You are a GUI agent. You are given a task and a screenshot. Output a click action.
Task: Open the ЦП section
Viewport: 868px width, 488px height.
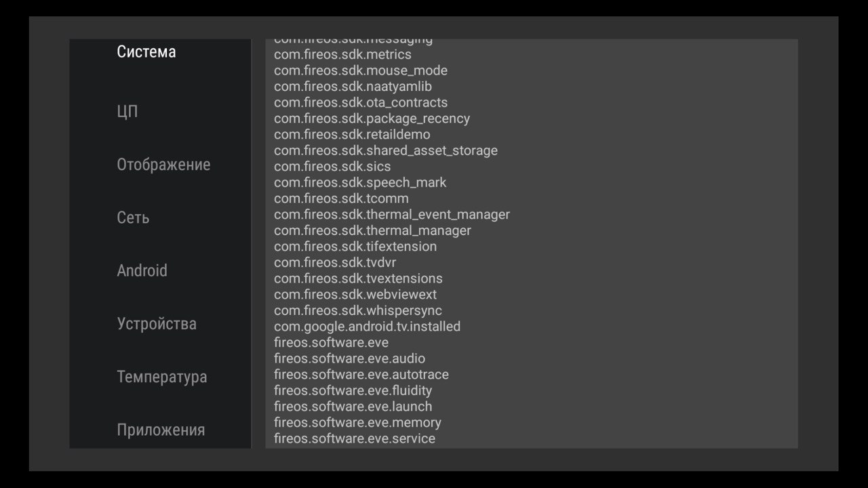127,112
